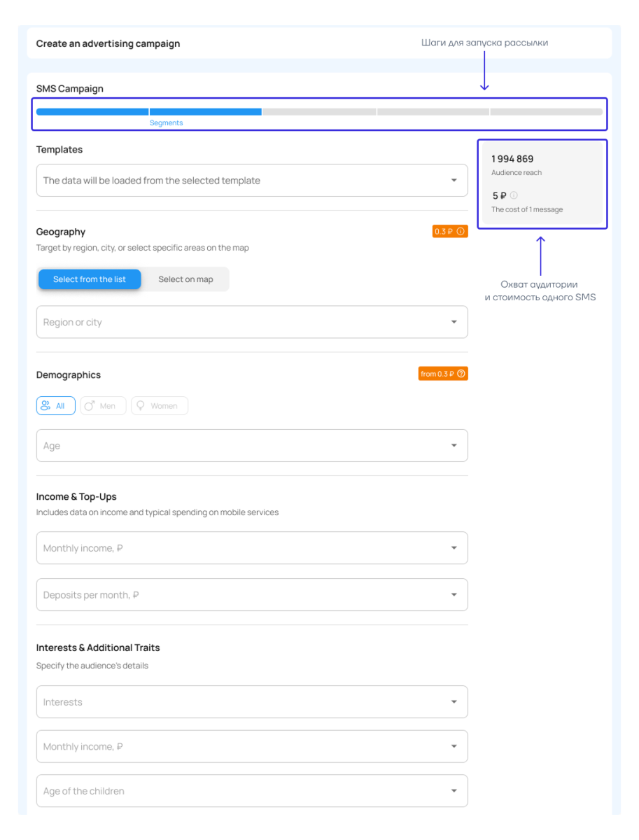The image size is (639, 840).
Task: Switch to Select on map tab
Action: pyautogui.click(x=185, y=279)
